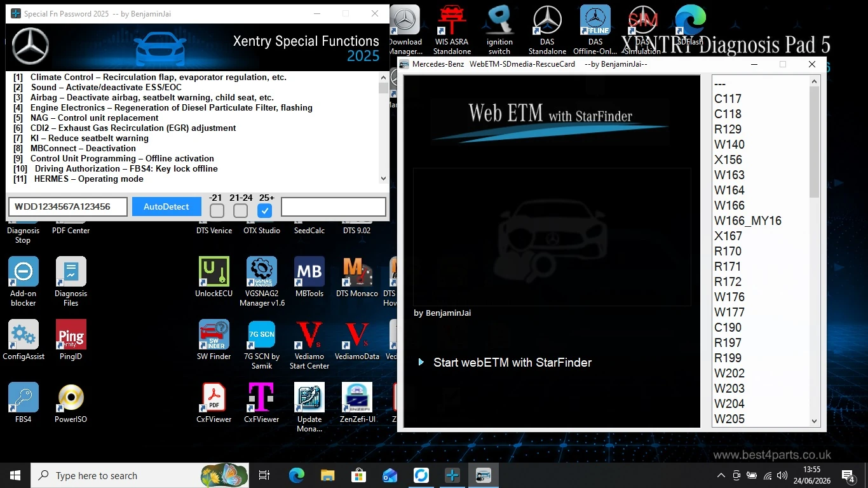The image size is (868, 488).
Task: Launch the ignition switch desktop shortcut
Action: coord(499,30)
